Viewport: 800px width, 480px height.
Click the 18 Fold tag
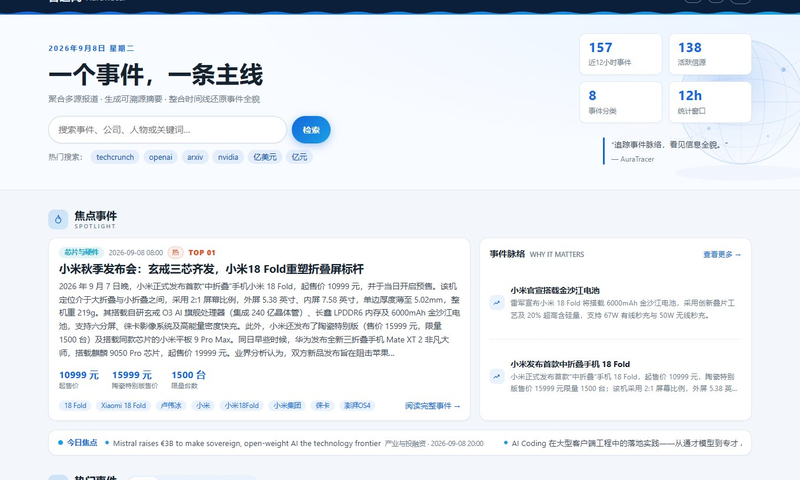(x=75, y=406)
